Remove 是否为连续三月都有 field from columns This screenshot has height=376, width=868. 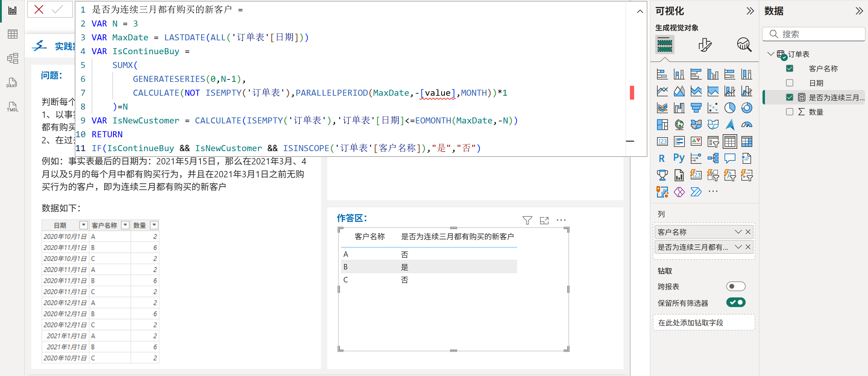pyautogui.click(x=748, y=247)
